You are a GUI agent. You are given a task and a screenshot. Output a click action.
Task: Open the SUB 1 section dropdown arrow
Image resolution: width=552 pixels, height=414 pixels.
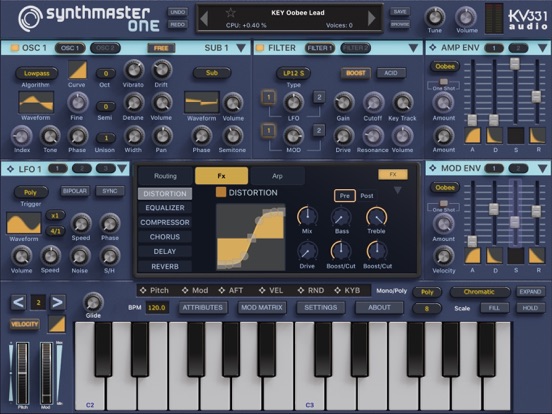tap(241, 48)
